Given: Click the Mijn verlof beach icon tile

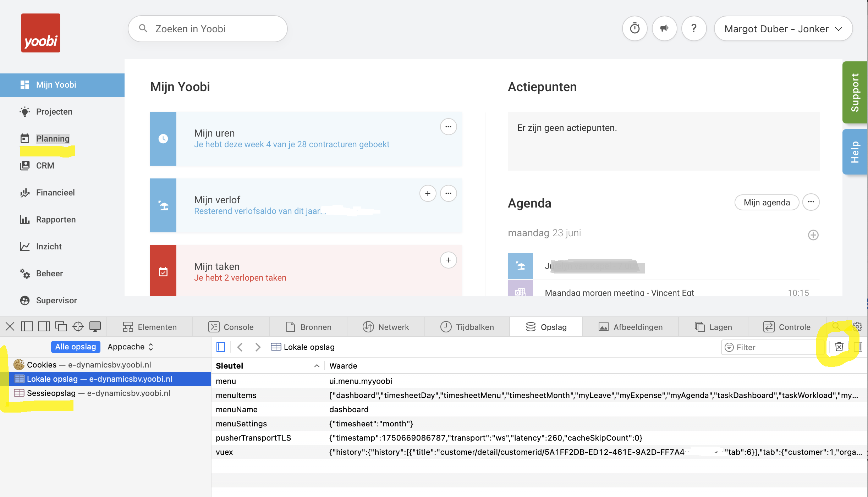Looking at the screenshot, I should click(x=163, y=205).
